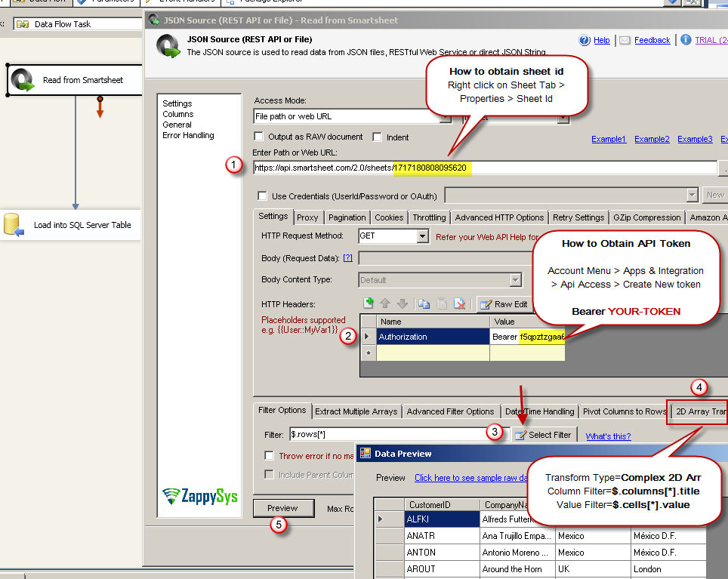Open the Access Mode dropdown

point(446,119)
